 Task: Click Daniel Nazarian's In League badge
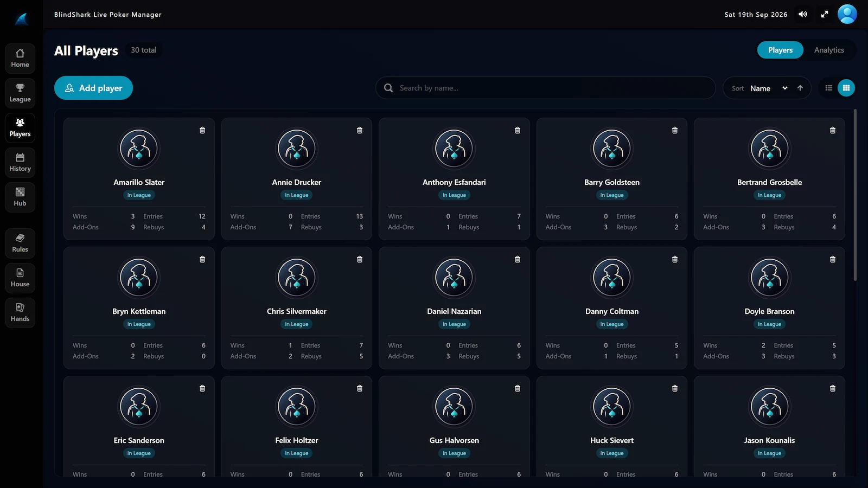(454, 324)
